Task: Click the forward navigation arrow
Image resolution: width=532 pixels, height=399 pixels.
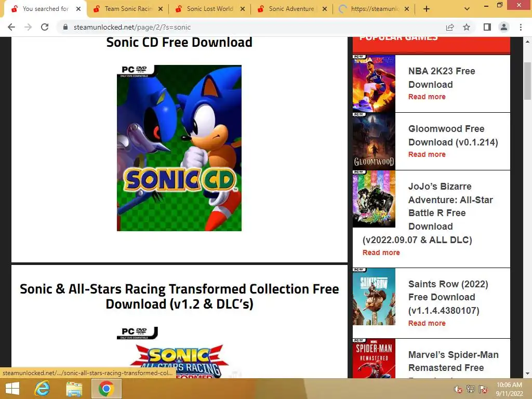Action: coord(28,27)
